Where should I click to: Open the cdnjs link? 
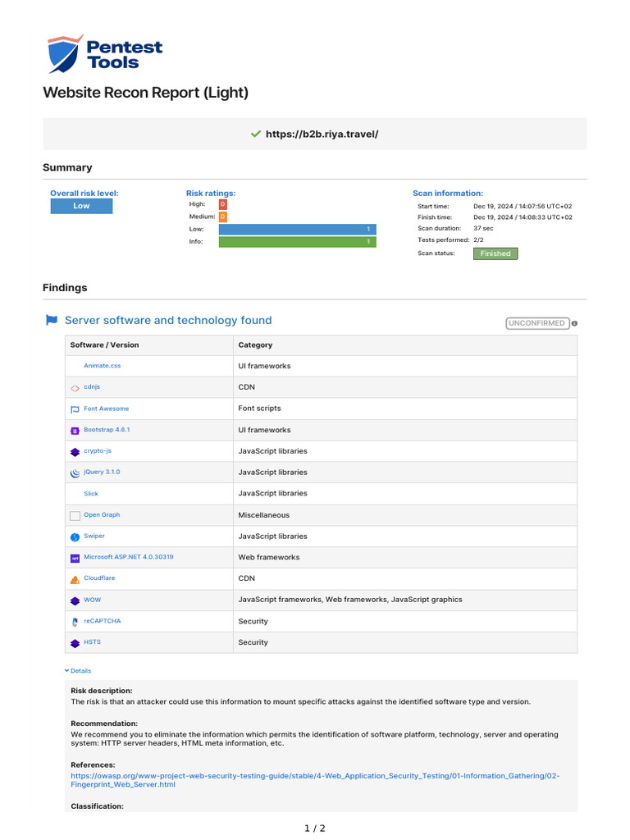(x=92, y=386)
